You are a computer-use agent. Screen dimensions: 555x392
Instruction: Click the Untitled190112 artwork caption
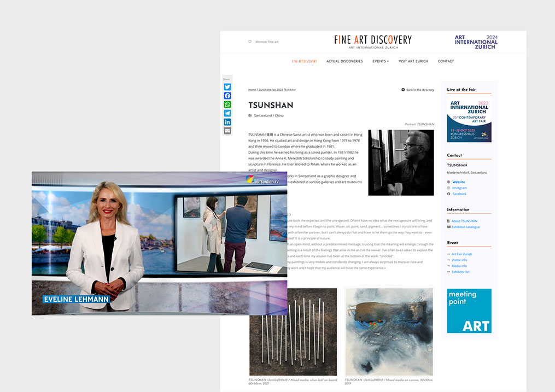point(389,382)
